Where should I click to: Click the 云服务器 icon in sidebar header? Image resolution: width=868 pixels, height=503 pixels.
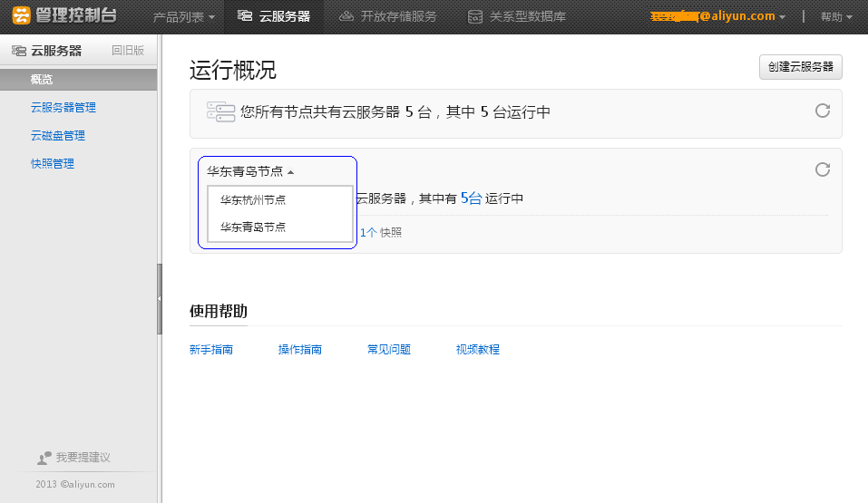[19, 51]
